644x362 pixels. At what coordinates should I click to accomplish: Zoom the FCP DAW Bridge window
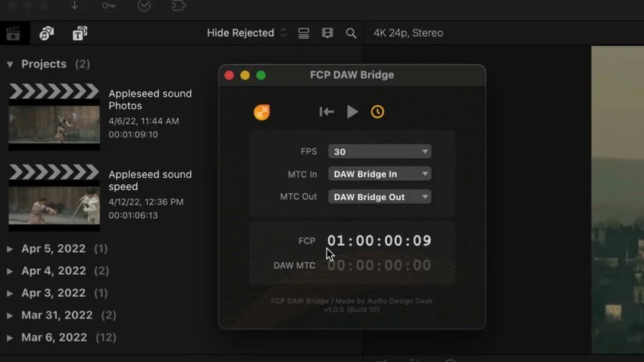[261, 76]
